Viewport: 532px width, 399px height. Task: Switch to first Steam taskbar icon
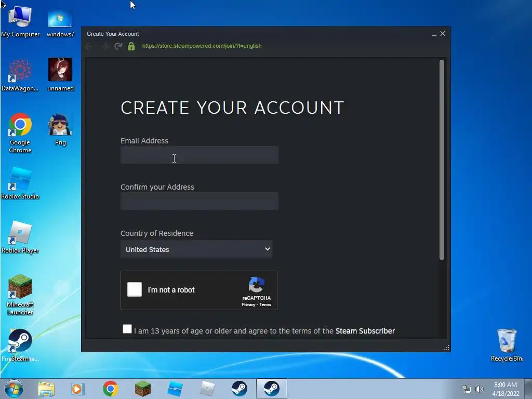pyautogui.click(x=239, y=389)
